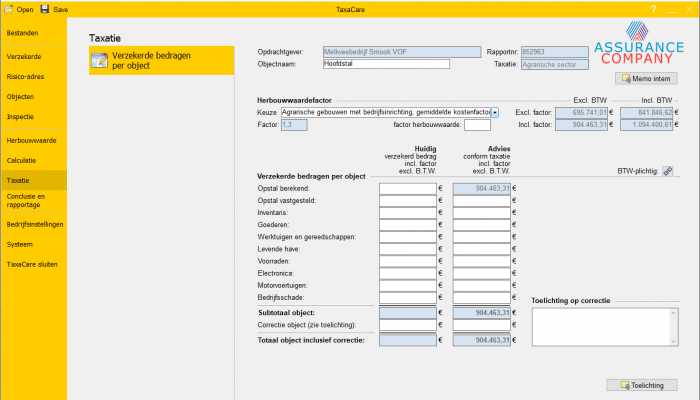Click the Verzekerde bedragen per object icon
The height and width of the screenshot is (400, 700).
coord(99,60)
